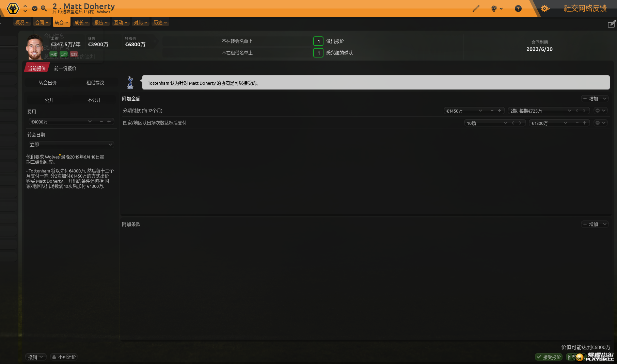Click the magnifying glass search icon

[44, 9]
